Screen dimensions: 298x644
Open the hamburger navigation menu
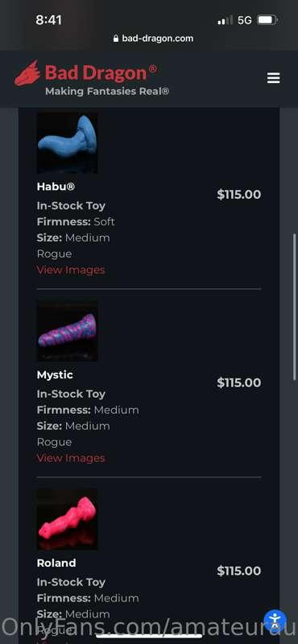click(273, 78)
